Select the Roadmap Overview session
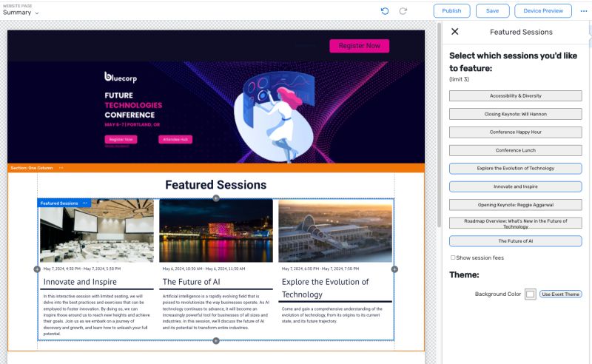The height and width of the screenshot is (364, 592). click(515, 223)
